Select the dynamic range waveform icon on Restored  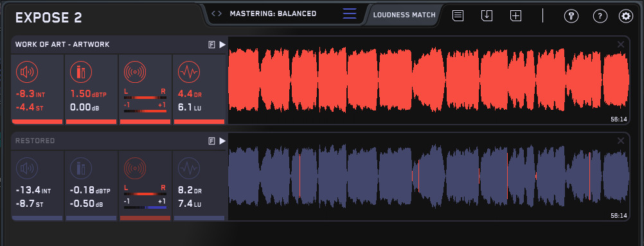click(189, 169)
